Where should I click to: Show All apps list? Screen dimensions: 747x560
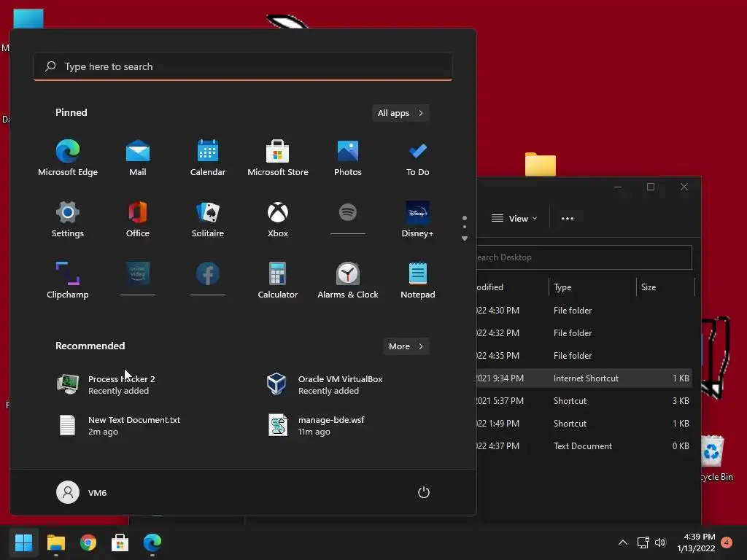400,113
